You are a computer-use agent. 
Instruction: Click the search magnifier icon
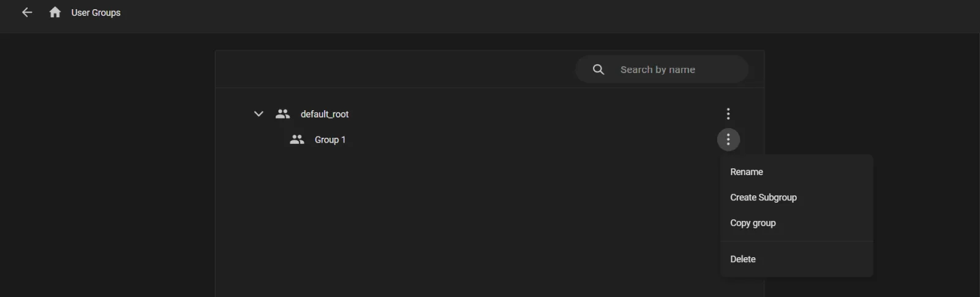598,69
